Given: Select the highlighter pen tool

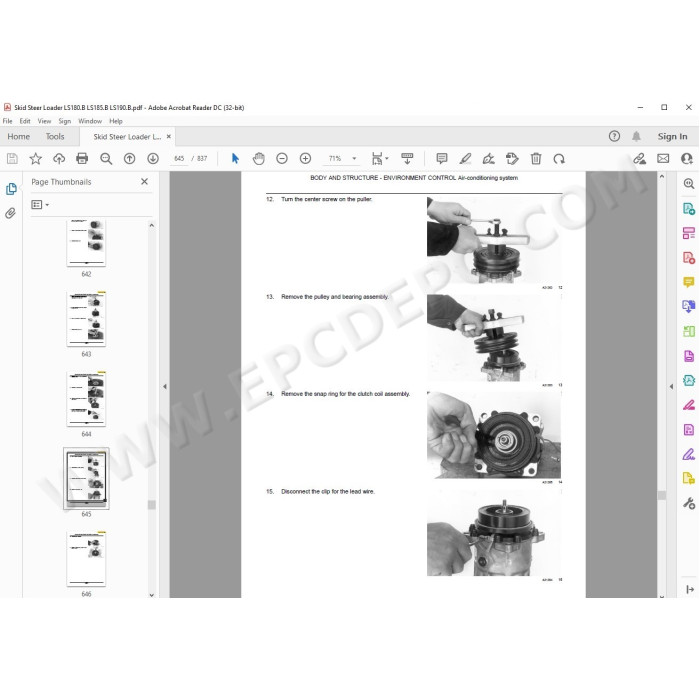Looking at the screenshot, I should click(465, 158).
